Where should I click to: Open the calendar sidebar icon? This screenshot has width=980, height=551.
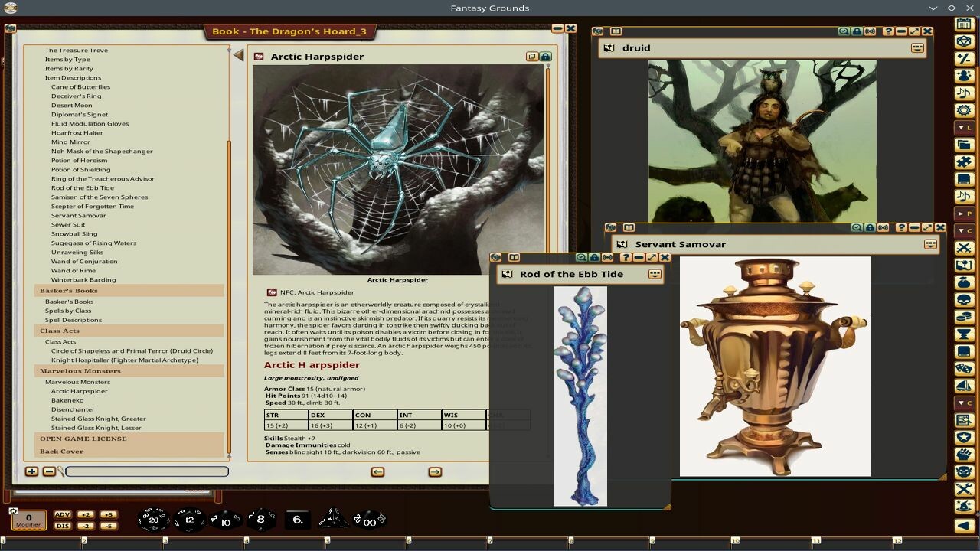tap(964, 24)
